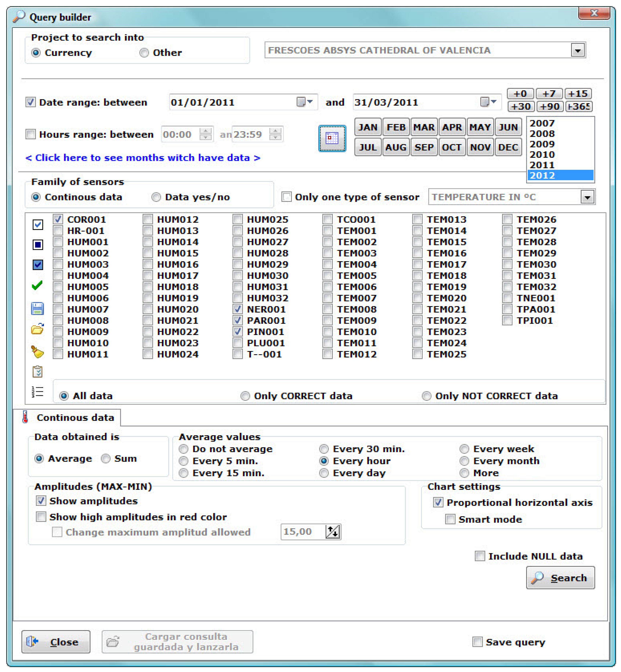Select year 2011 in the year list
621x672 pixels.
click(560, 165)
